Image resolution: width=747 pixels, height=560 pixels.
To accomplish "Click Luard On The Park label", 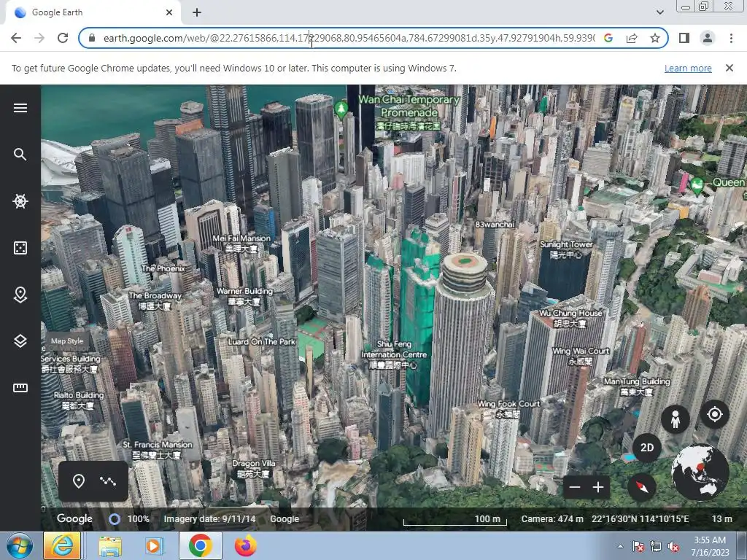I will (x=262, y=341).
